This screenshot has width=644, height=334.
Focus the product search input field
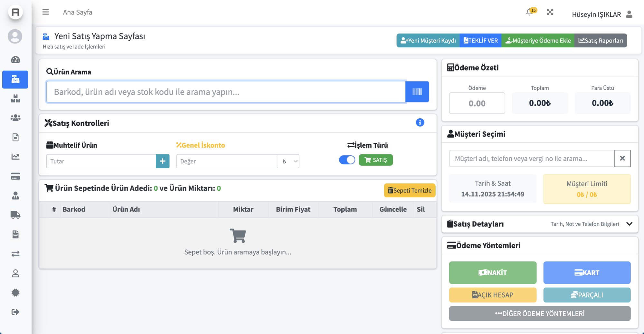225,92
